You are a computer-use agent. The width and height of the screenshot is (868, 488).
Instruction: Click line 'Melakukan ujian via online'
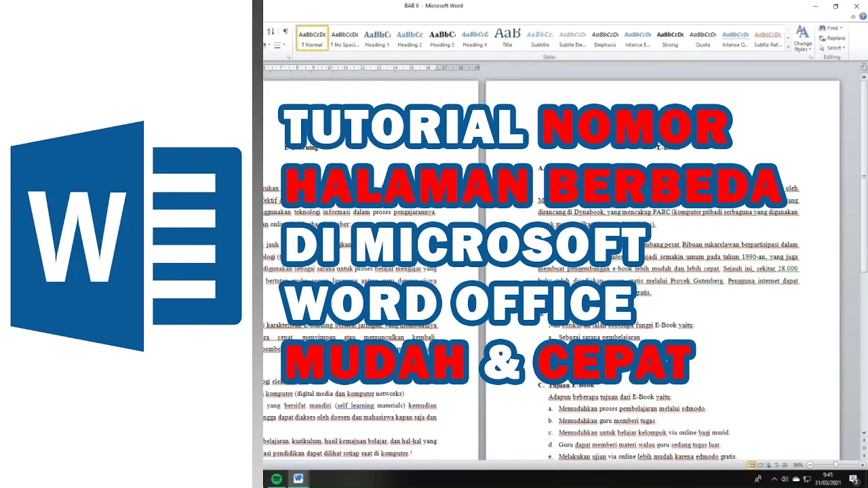coord(648,457)
